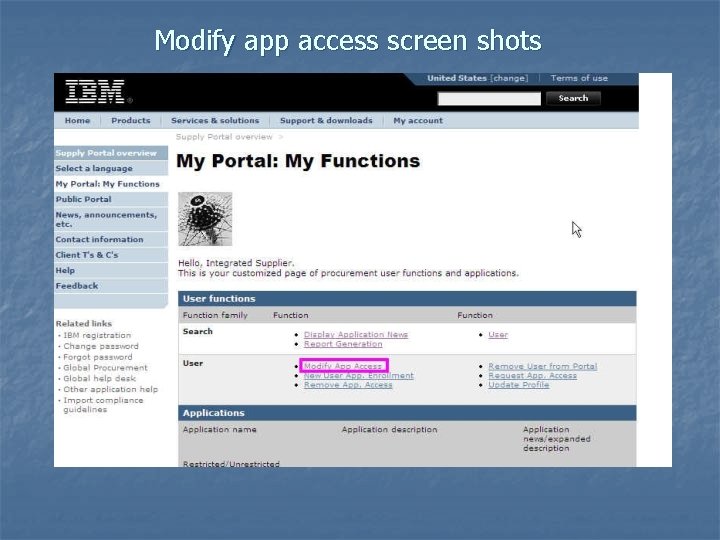Go to Public Portal sidebar item

(111, 199)
